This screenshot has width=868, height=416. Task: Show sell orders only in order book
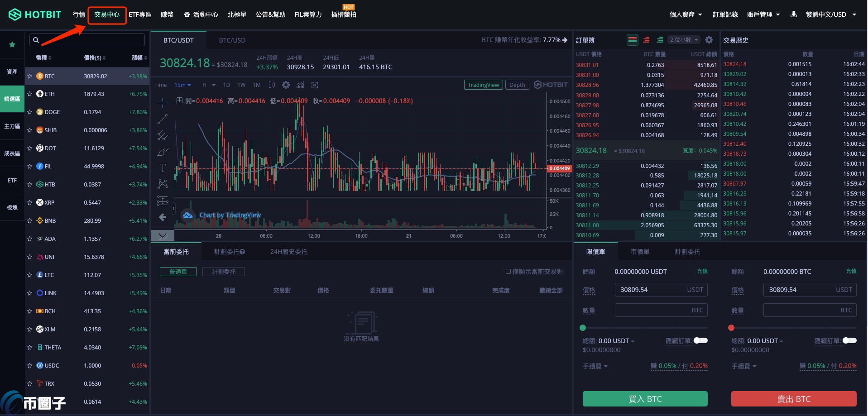pos(646,40)
